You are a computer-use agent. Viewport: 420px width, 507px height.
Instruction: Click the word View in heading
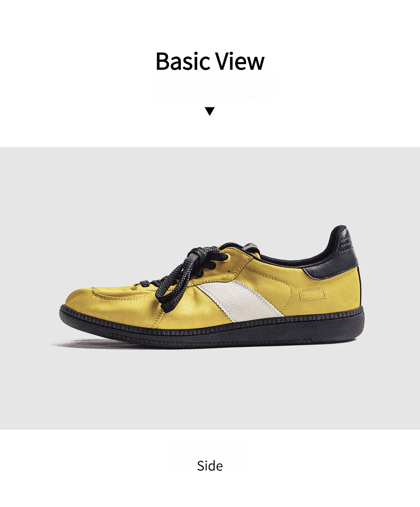[x=240, y=61]
